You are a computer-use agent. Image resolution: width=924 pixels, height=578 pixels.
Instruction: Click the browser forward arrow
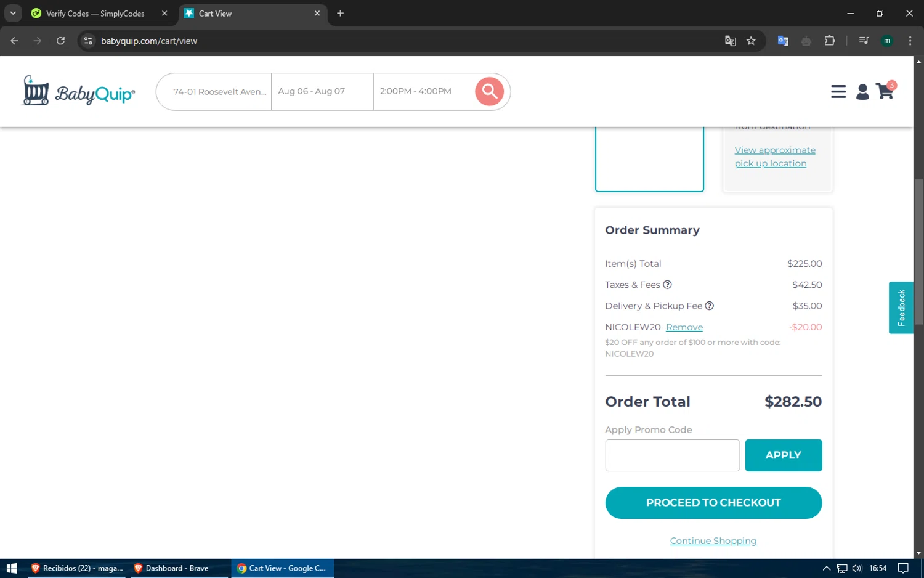click(x=38, y=41)
